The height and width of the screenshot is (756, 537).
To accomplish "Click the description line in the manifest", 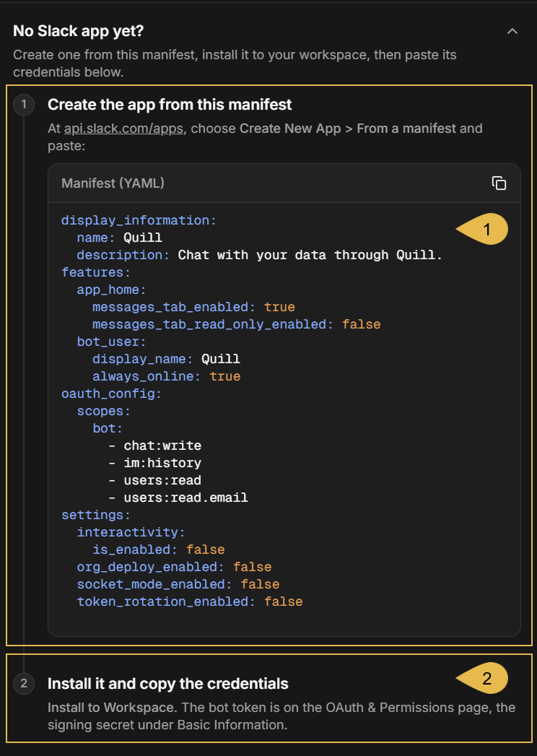I will pyautogui.click(x=259, y=255).
